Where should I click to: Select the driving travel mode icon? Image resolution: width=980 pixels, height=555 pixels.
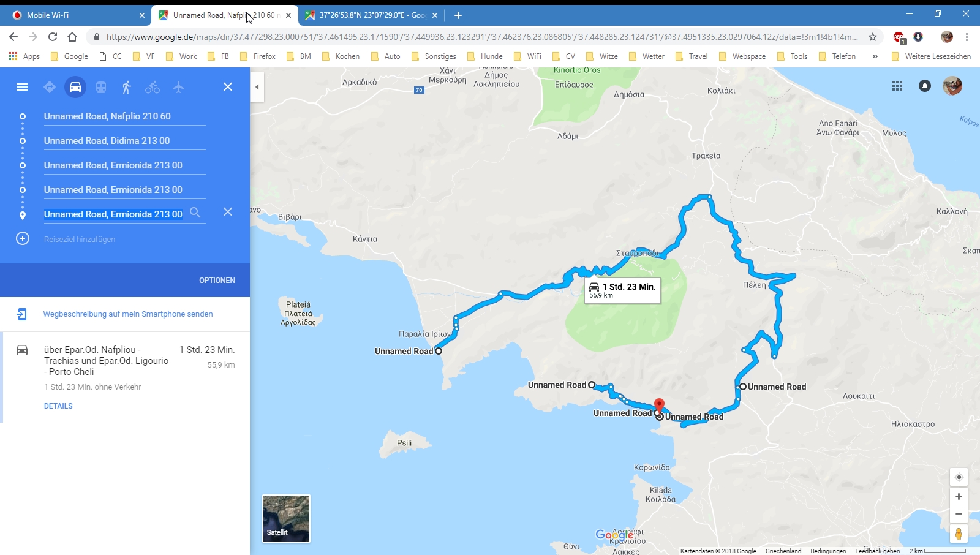click(x=75, y=87)
